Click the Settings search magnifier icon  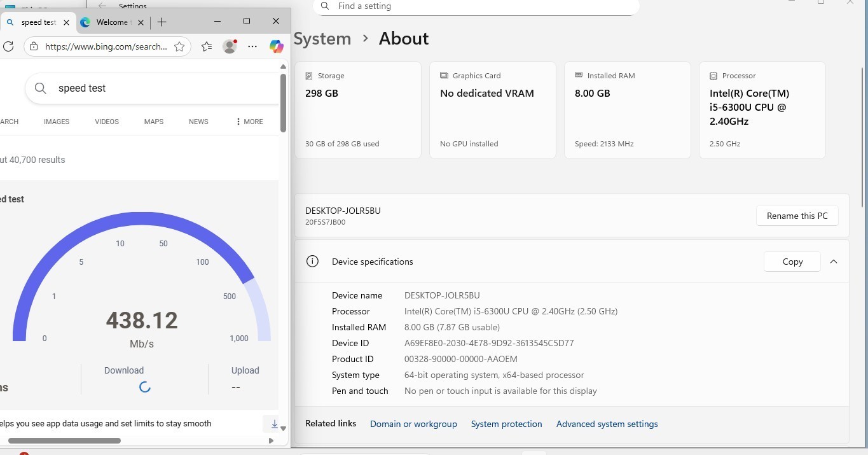(x=325, y=6)
